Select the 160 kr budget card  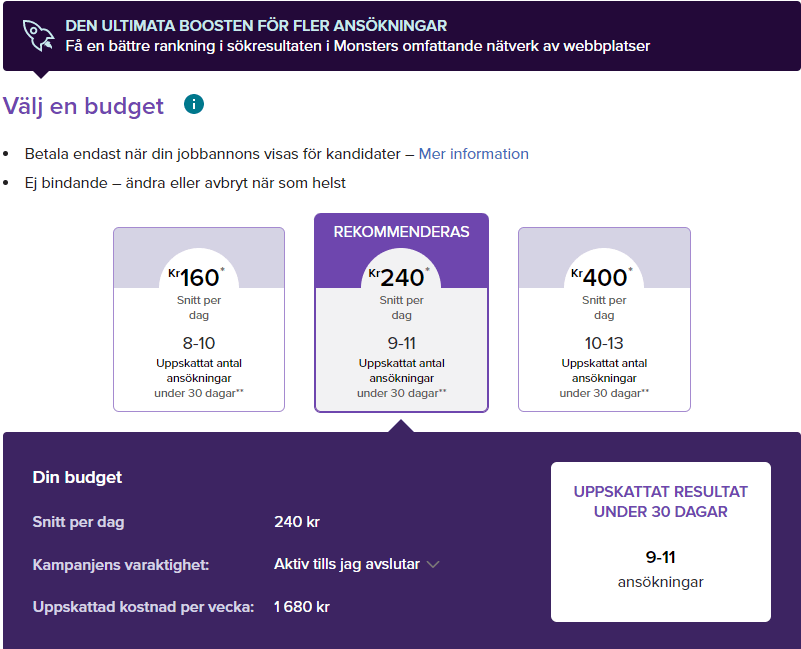click(x=199, y=319)
